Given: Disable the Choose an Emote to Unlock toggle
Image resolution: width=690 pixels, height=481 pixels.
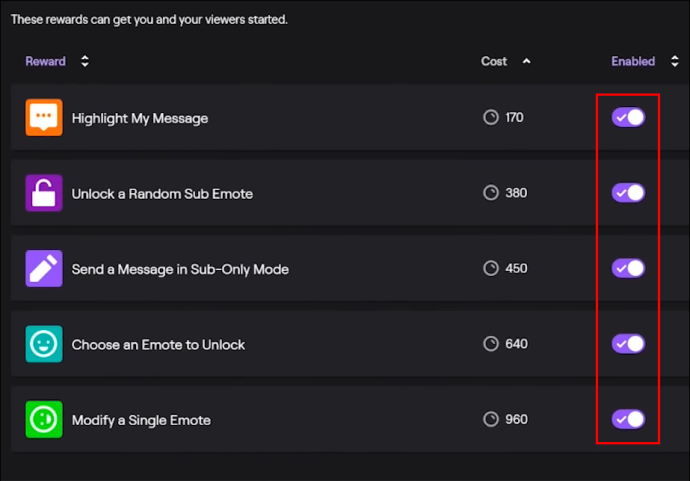Looking at the screenshot, I should pos(628,344).
